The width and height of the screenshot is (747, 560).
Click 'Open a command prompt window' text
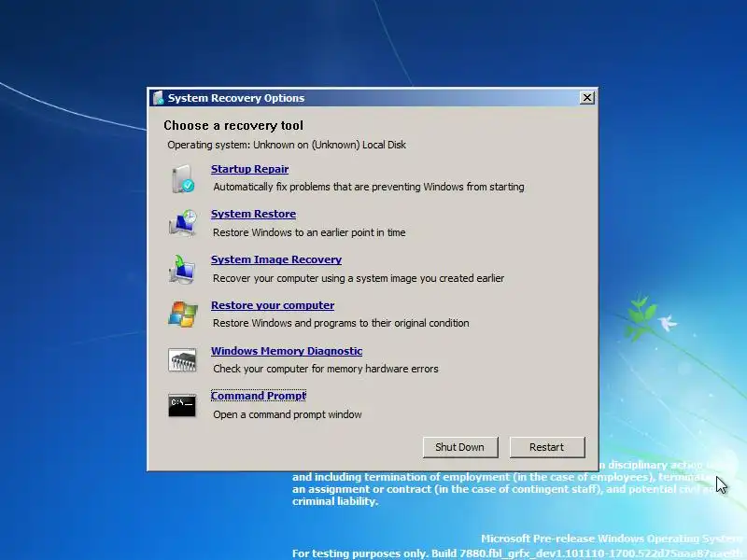coord(288,414)
